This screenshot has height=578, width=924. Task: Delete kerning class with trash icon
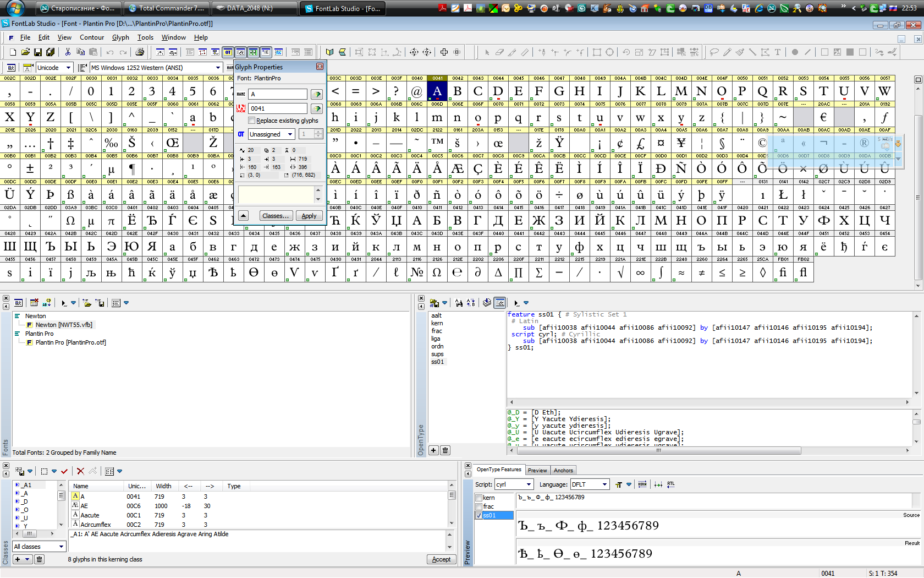click(40, 559)
